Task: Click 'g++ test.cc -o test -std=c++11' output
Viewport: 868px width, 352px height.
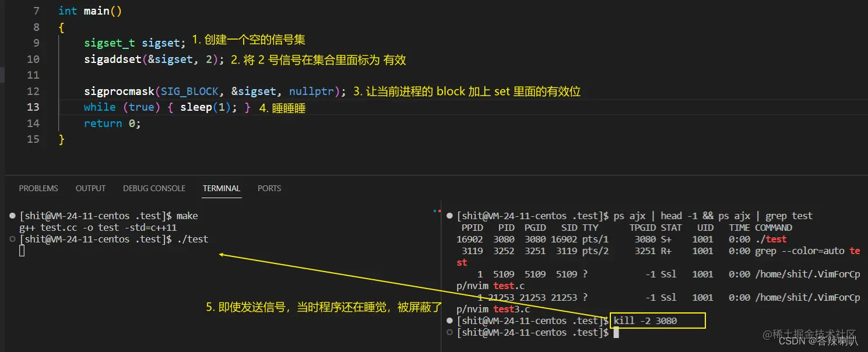Action: [98, 227]
